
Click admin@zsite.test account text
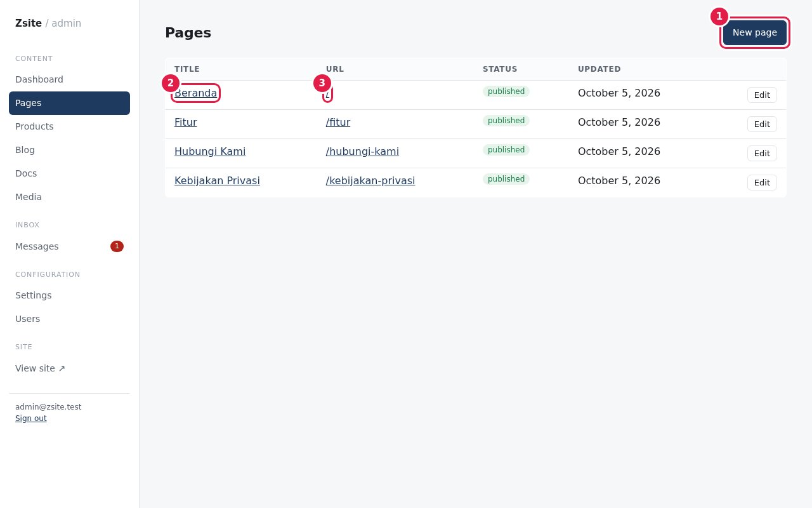(48, 407)
